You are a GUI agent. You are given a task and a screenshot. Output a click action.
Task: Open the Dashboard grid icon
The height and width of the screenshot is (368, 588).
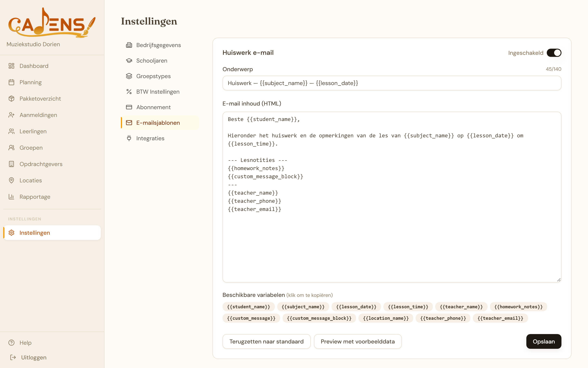11,66
